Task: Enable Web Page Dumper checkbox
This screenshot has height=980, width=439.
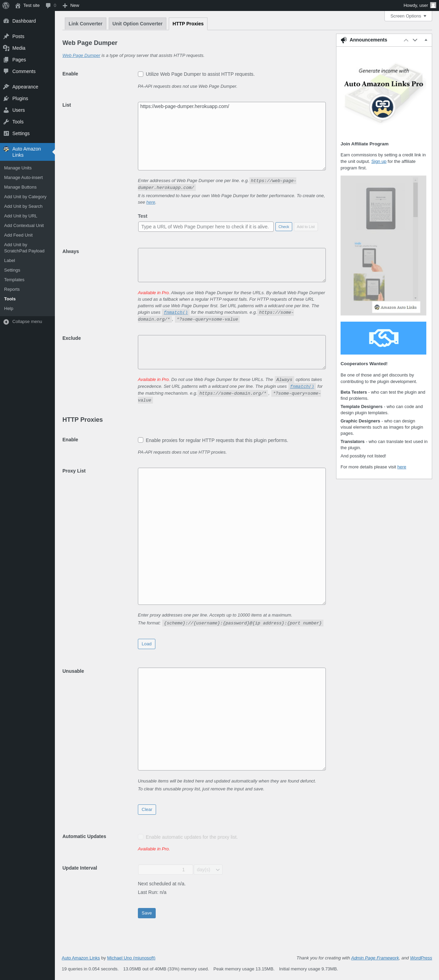Action: [141, 74]
